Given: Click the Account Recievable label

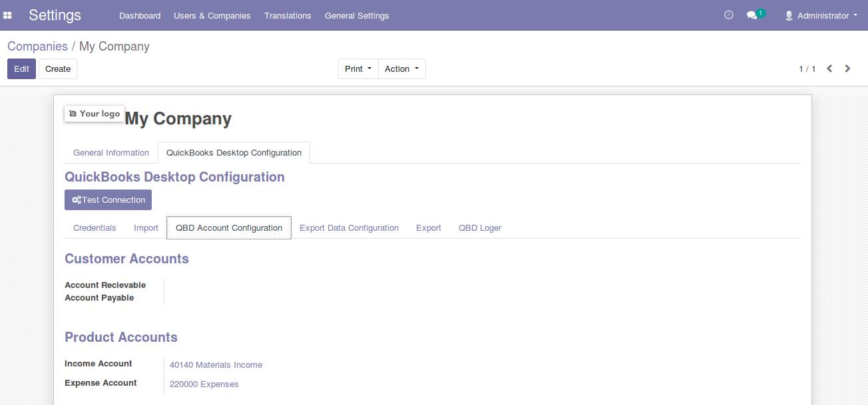Looking at the screenshot, I should click(x=105, y=285).
